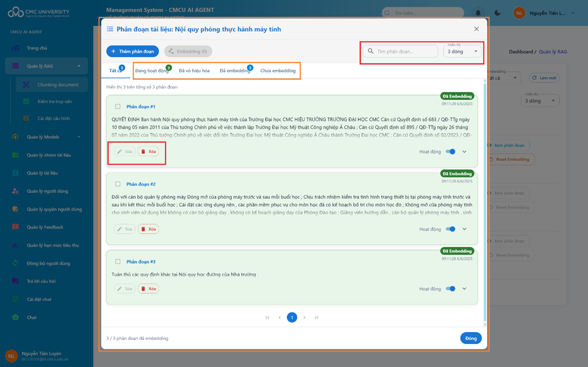Toggle dark mode moon icon
This screenshot has width=588, height=367.
[x=498, y=13]
